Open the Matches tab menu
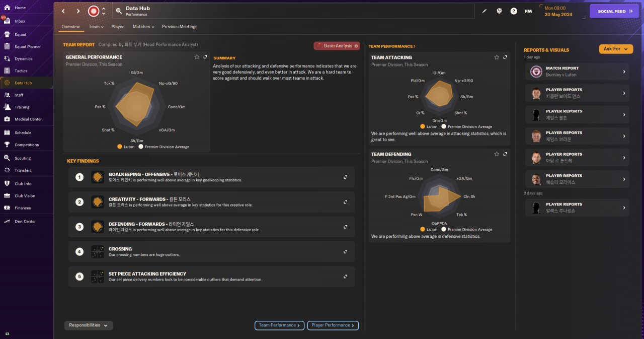The height and width of the screenshot is (339, 644). [x=143, y=27]
